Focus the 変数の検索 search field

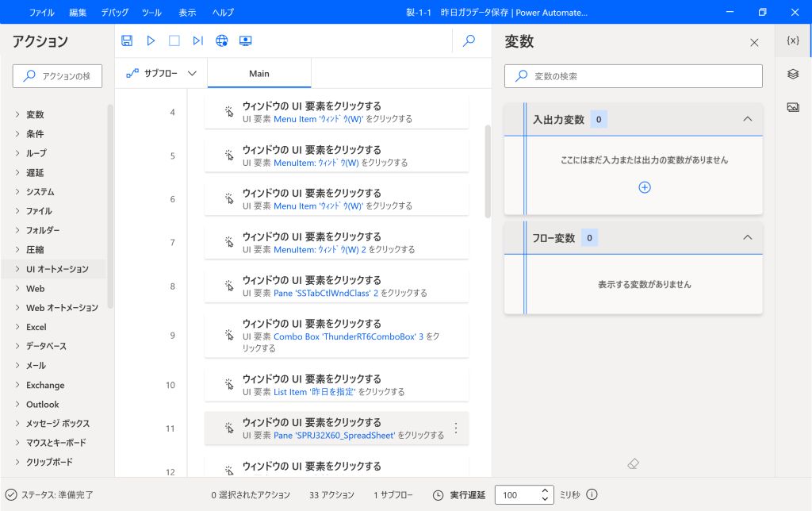pyautogui.click(x=634, y=76)
